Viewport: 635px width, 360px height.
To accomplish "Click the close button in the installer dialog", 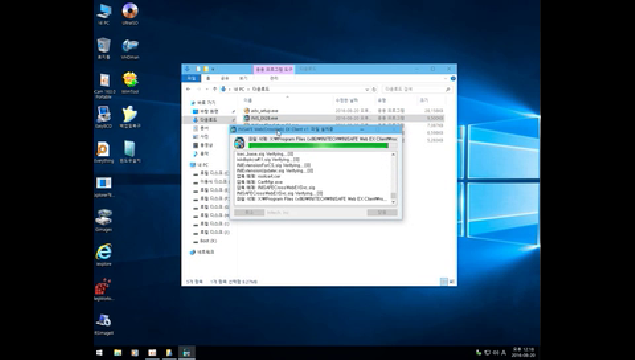I will [382, 212].
